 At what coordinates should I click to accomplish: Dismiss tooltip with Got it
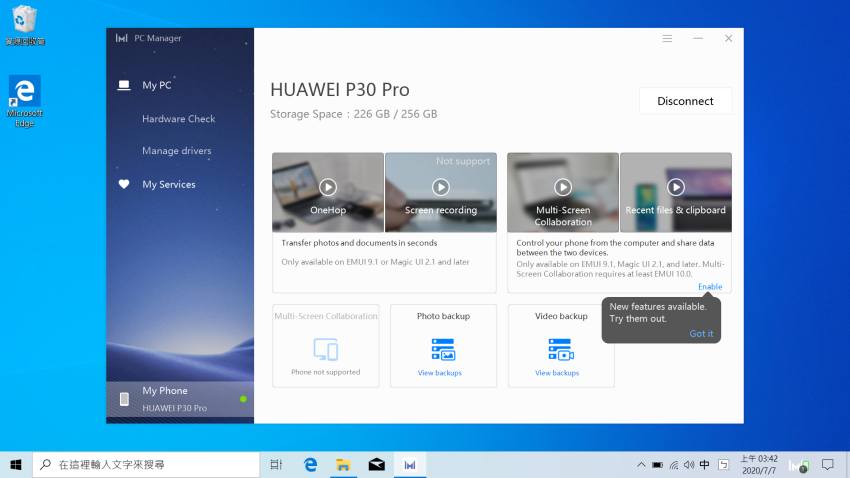(x=701, y=334)
